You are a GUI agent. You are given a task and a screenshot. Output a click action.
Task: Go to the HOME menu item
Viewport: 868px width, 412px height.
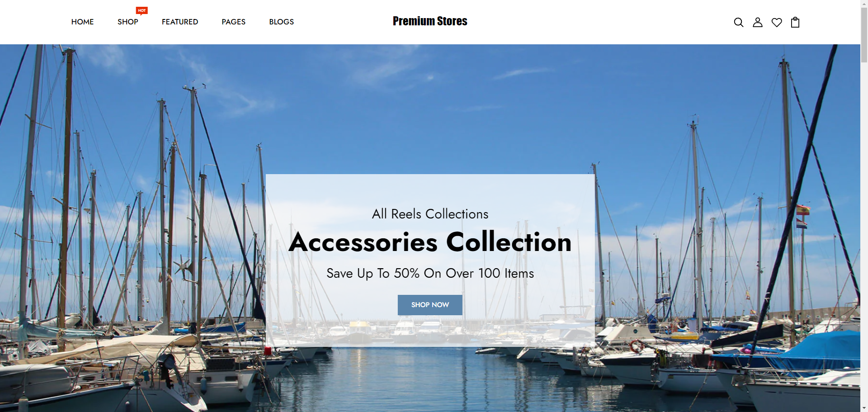[x=82, y=22]
